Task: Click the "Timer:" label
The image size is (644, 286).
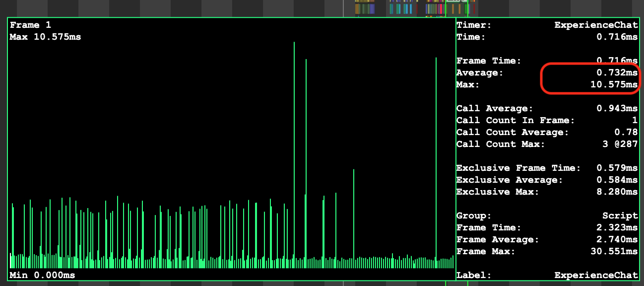Action: pyautogui.click(x=474, y=25)
